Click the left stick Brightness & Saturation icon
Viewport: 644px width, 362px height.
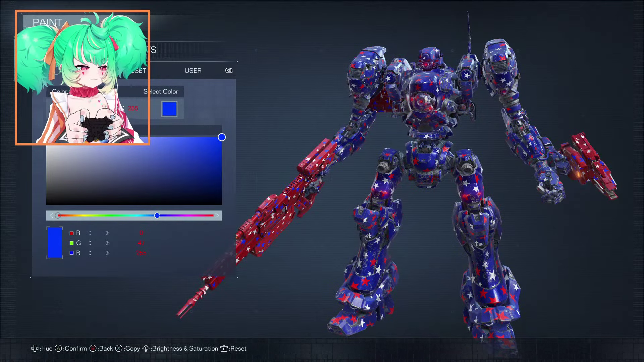click(x=146, y=349)
